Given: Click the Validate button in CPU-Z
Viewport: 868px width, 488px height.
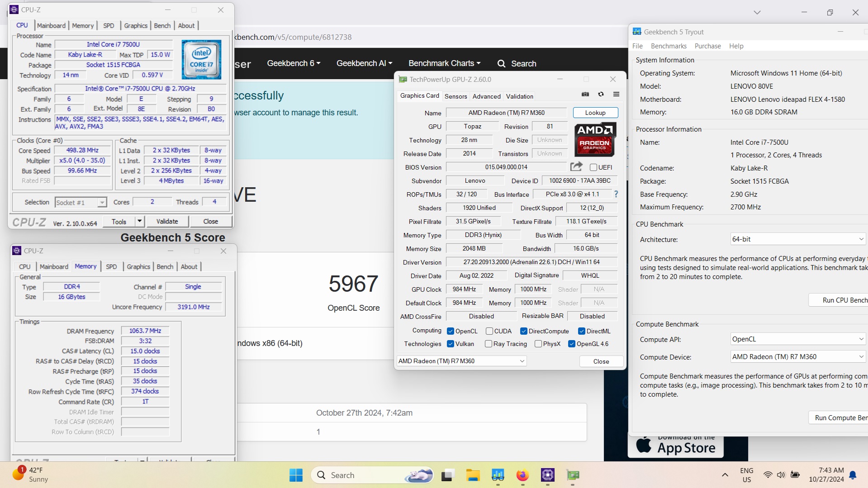Looking at the screenshot, I should tap(167, 221).
